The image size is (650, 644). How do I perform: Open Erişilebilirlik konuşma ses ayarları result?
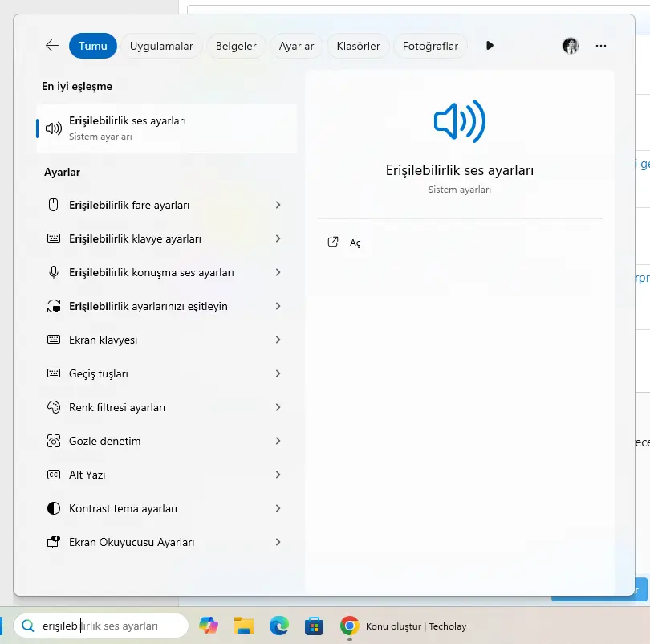(167, 272)
